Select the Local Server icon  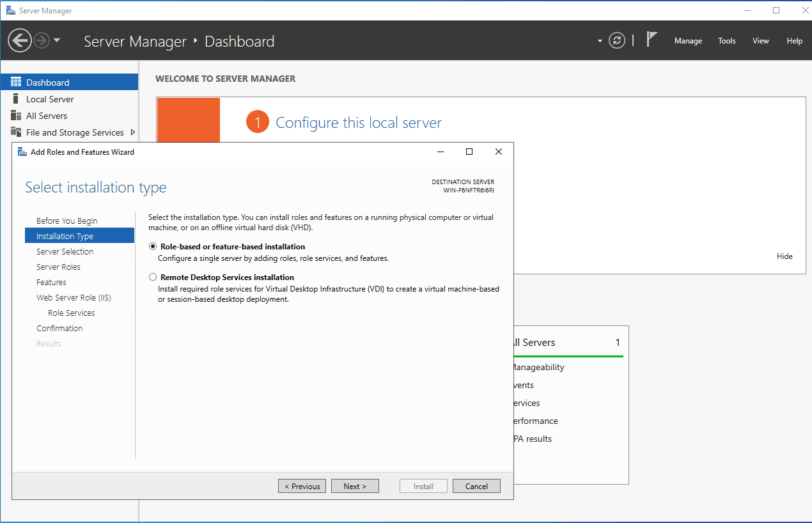tap(16, 99)
